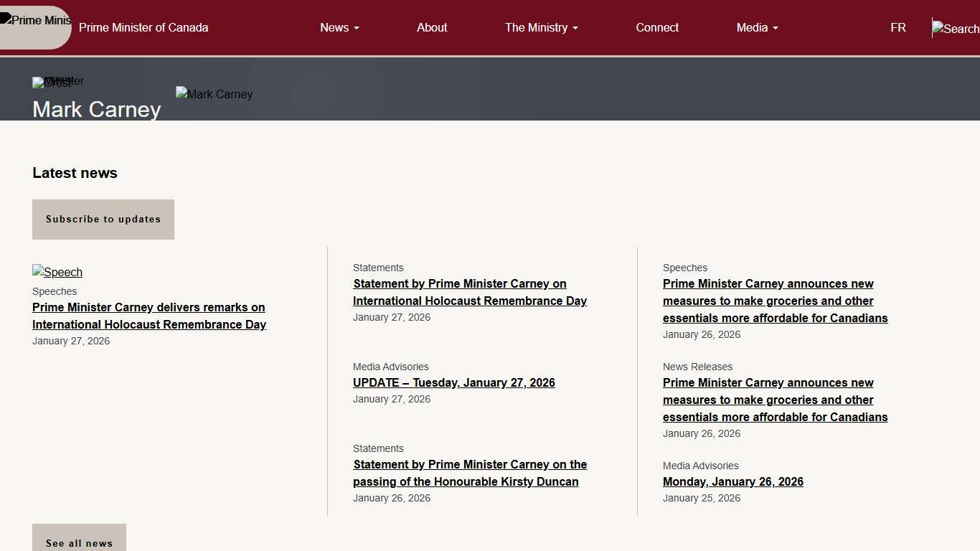Open remarks on Holocaust Remembrance Day speech

click(x=149, y=316)
